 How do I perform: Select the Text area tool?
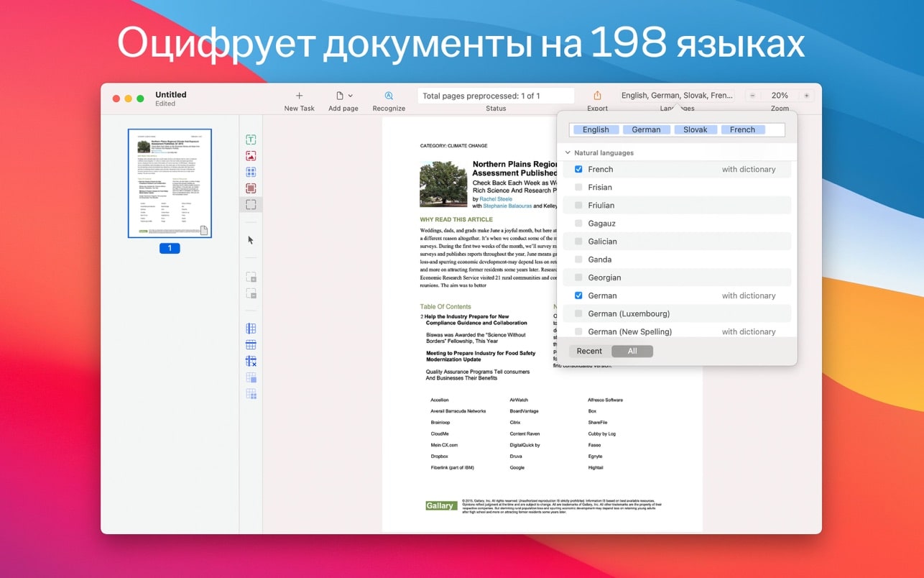click(251, 139)
